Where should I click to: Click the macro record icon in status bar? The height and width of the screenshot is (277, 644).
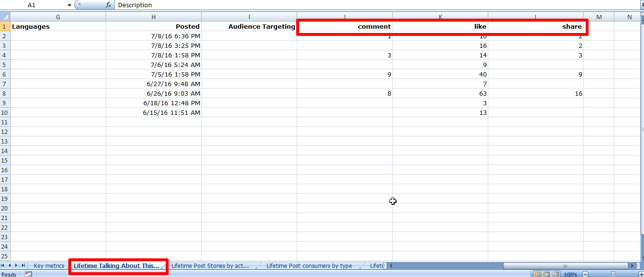[x=28, y=274]
